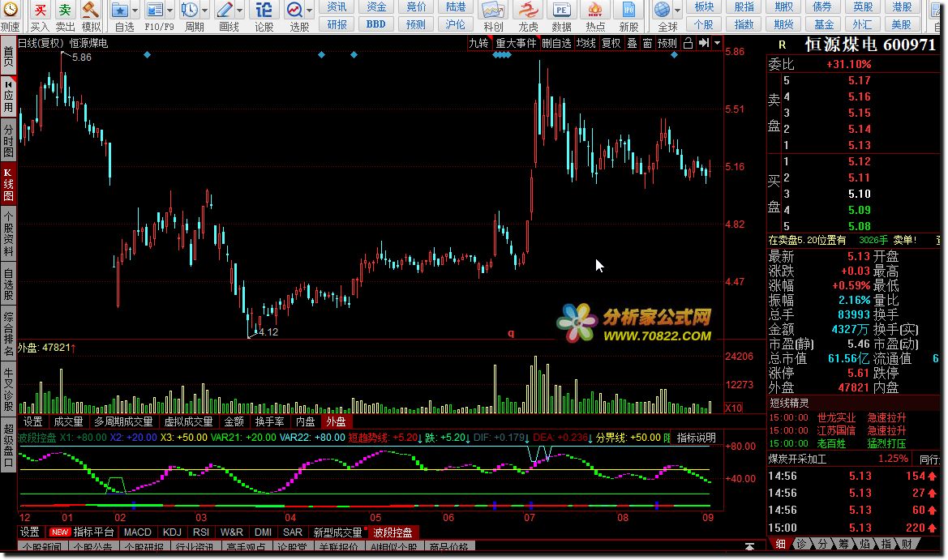The width and height of the screenshot is (948, 560).
Task: Click the 资讯 news button
Action: pos(337,6)
